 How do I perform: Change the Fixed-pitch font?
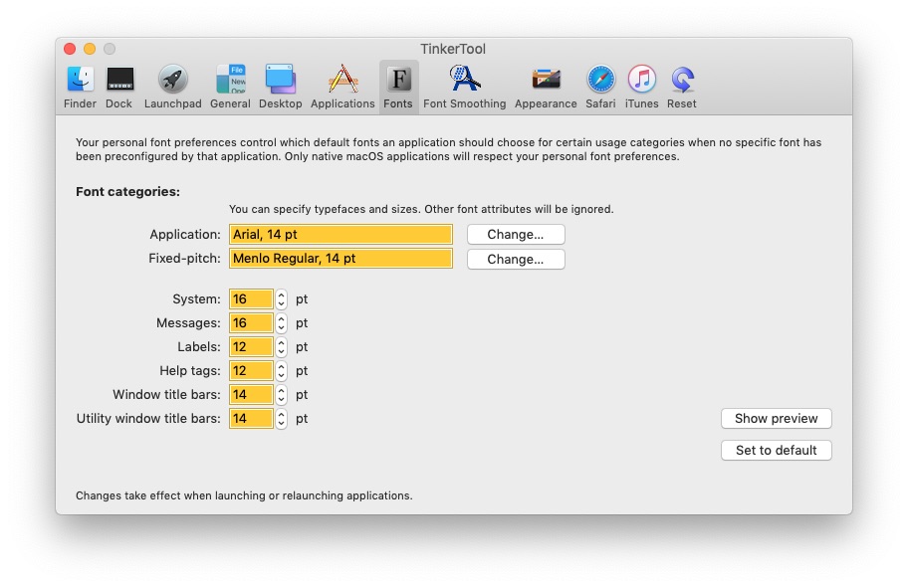pyautogui.click(x=516, y=260)
